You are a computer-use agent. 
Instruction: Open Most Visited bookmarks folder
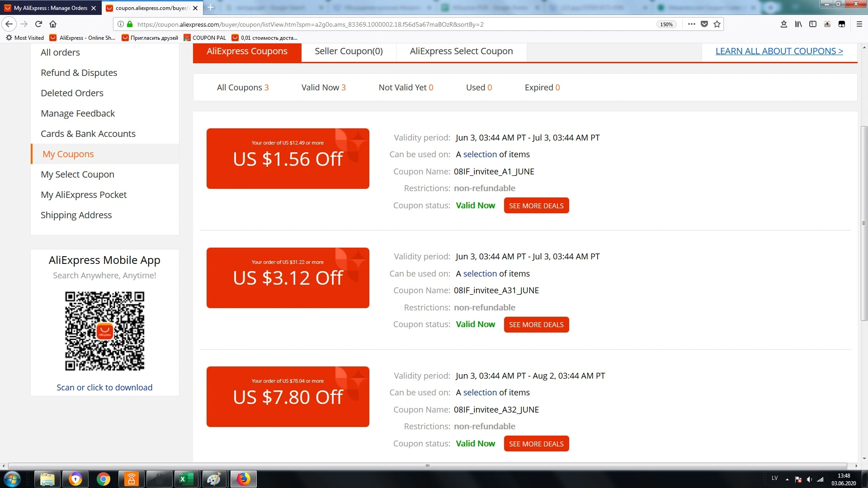coord(25,38)
